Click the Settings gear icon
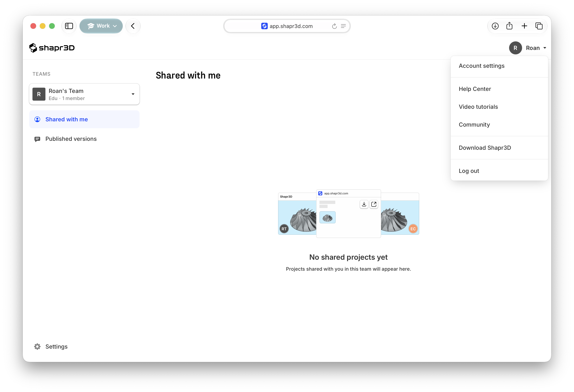Screen dimensions: 574x392 [37, 347]
